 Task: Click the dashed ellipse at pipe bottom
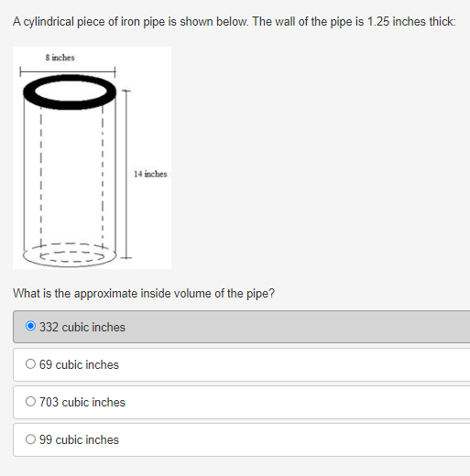point(71,254)
